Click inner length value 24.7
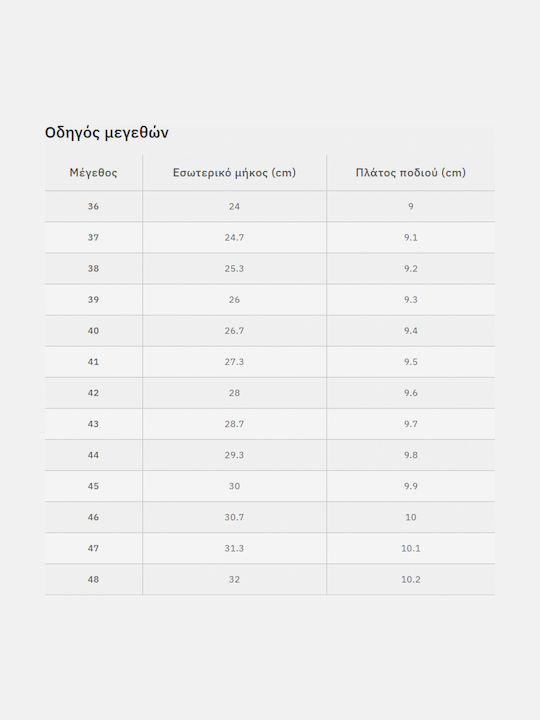Image resolution: width=540 pixels, height=720 pixels. 234,237
